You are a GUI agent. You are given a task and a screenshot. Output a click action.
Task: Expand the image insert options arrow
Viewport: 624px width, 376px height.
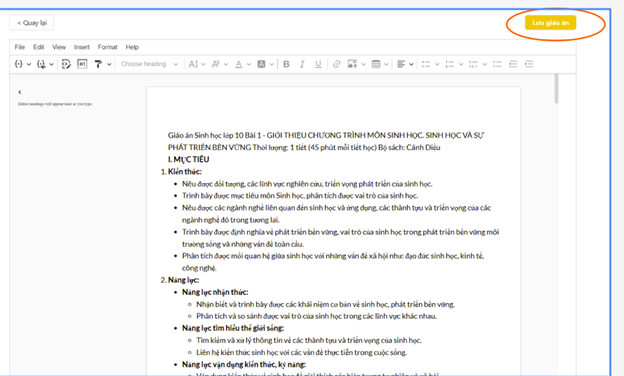tap(363, 64)
